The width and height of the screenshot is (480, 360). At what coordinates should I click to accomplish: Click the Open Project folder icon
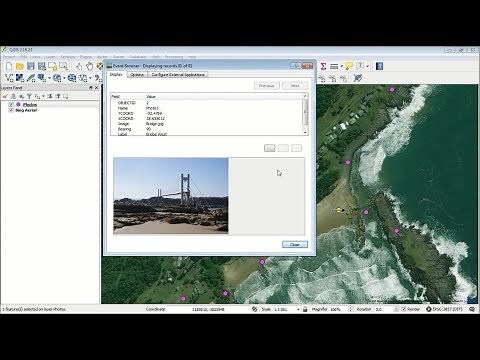20,66
